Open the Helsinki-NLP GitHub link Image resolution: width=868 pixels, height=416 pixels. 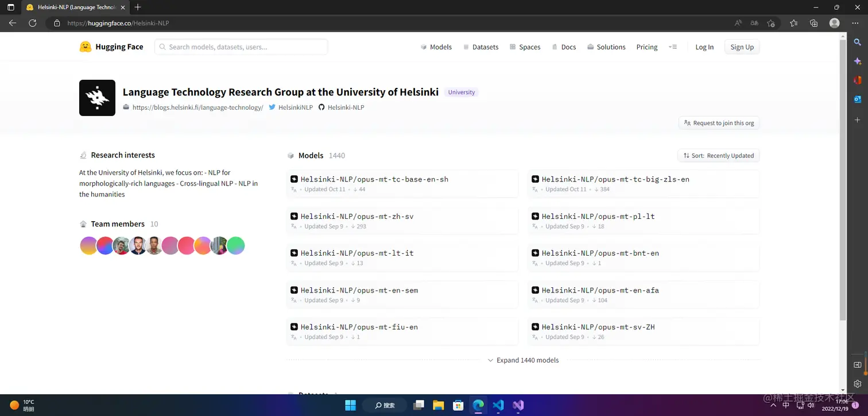[x=341, y=107]
